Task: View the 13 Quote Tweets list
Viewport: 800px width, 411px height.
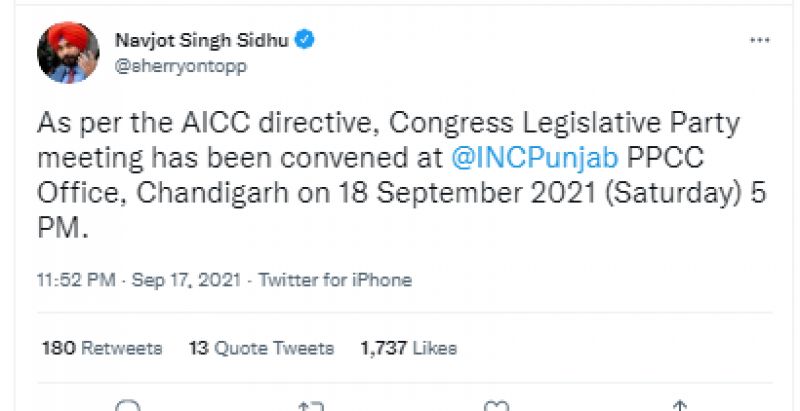Action: [261, 348]
